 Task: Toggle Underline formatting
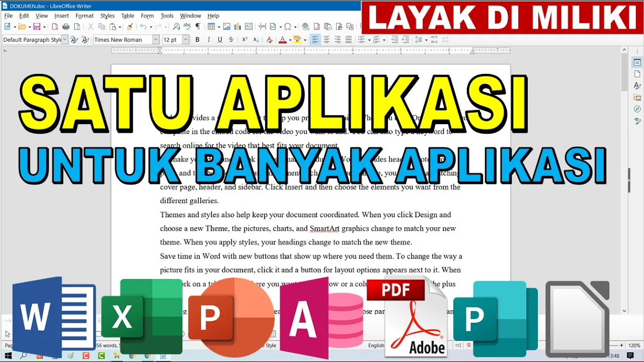220,40
